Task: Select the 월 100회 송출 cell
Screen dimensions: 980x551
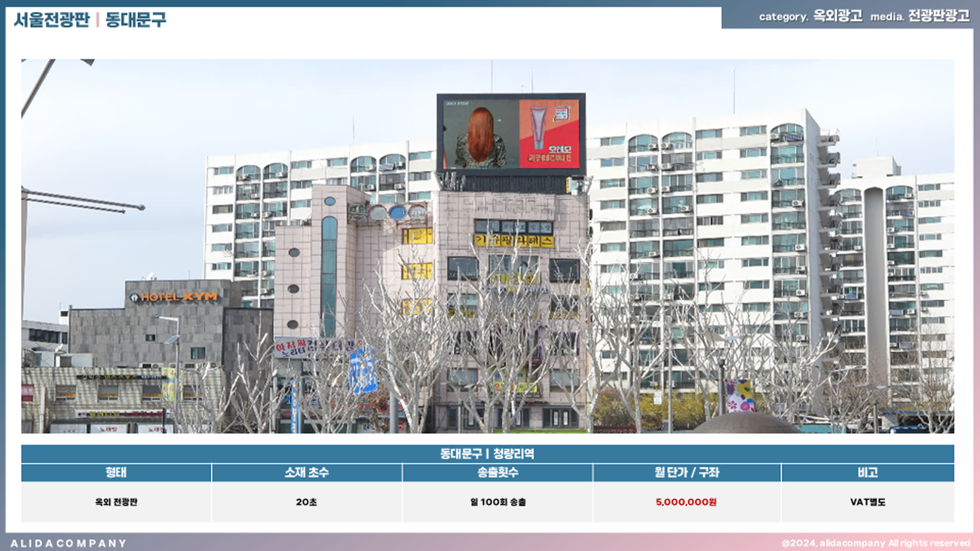Action: pos(497,502)
